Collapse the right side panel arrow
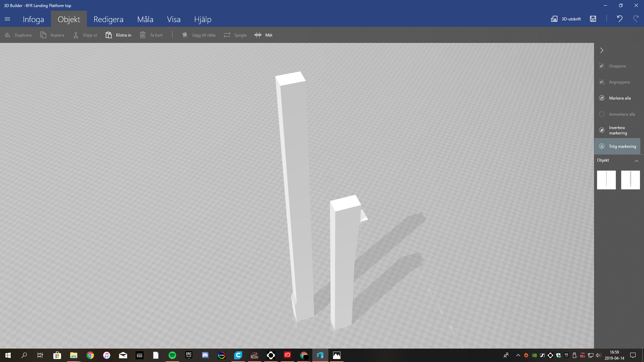644x362 pixels. pyautogui.click(x=602, y=50)
